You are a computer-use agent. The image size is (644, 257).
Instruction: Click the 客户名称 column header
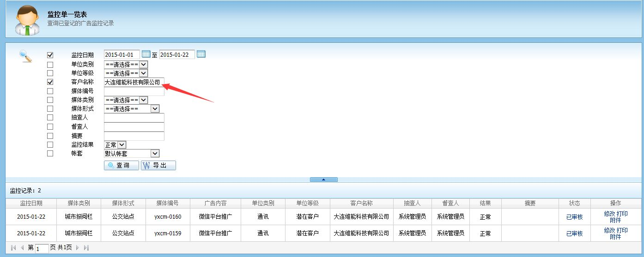[361, 203]
